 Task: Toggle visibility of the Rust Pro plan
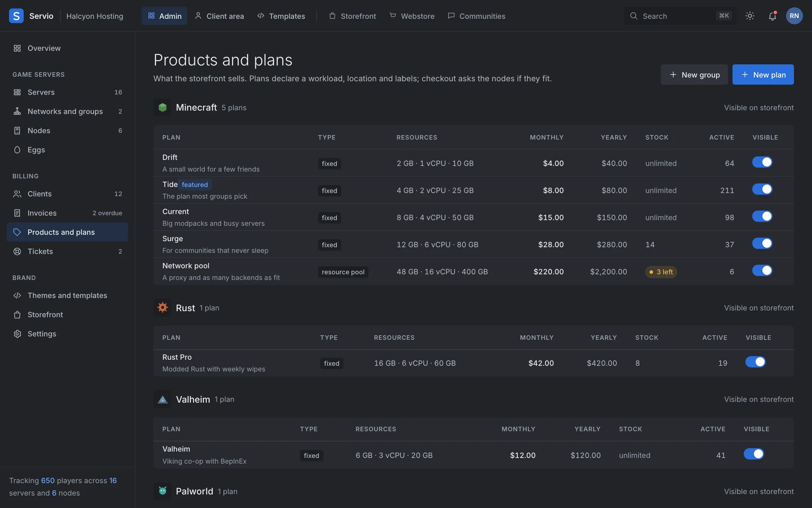[755, 362]
